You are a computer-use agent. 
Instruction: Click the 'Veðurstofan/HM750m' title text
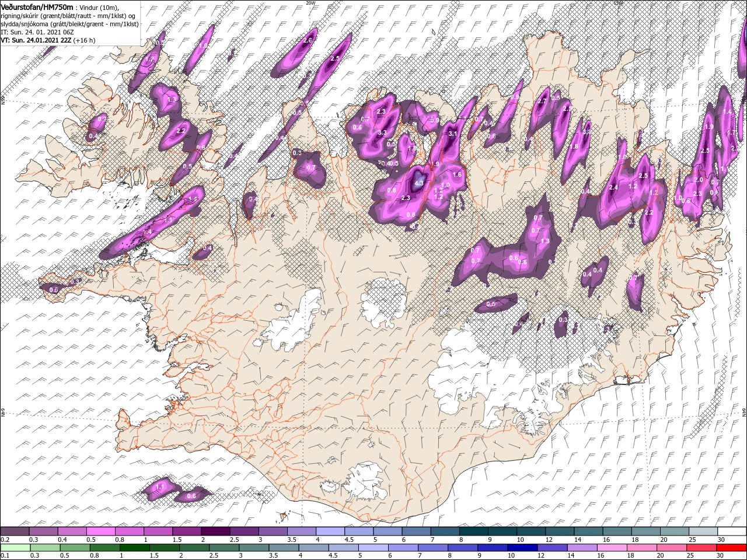tap(37, 6)
